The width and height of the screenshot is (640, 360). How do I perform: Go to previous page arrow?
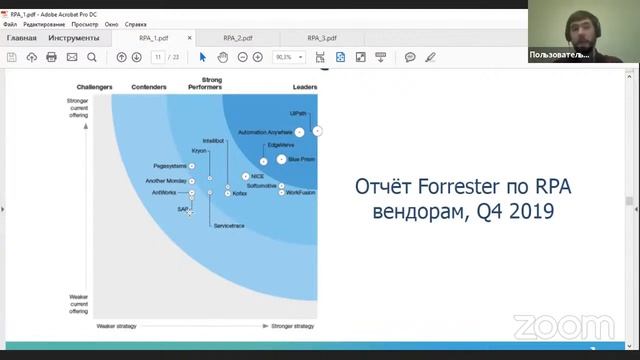coord(121,57)
